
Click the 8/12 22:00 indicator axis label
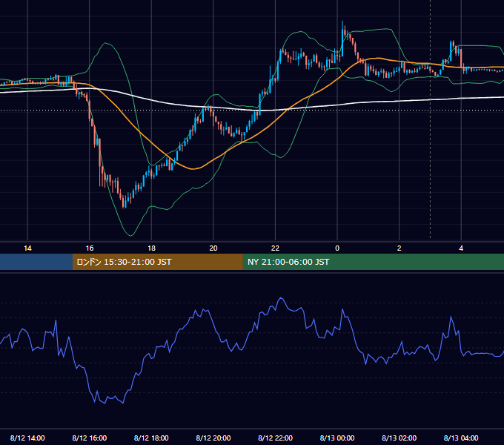[x=275, y=438]
